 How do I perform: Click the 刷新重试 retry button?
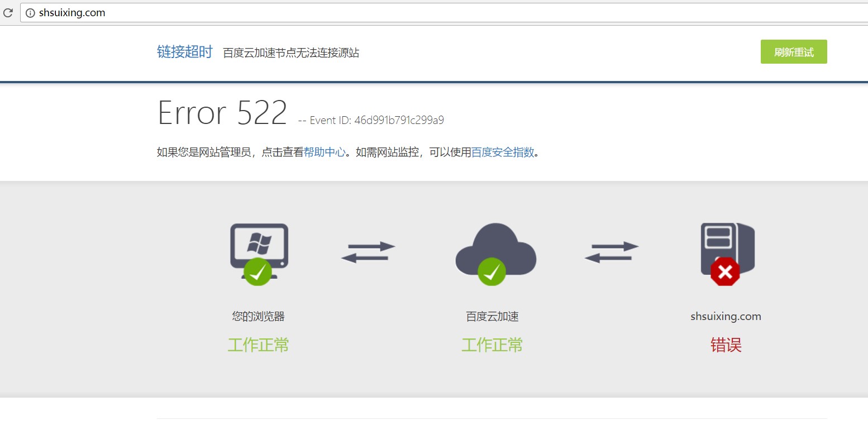point(794,52)
